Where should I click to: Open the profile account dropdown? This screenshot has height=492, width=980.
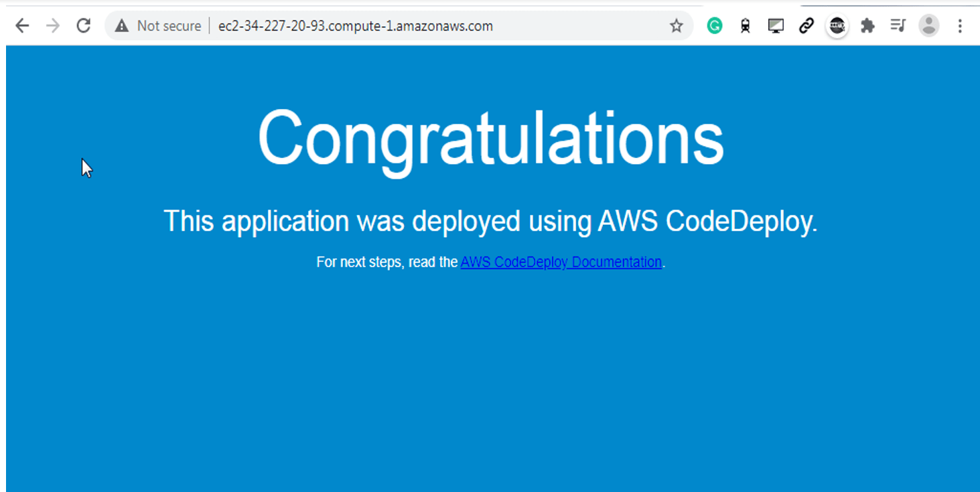[928, 25]
